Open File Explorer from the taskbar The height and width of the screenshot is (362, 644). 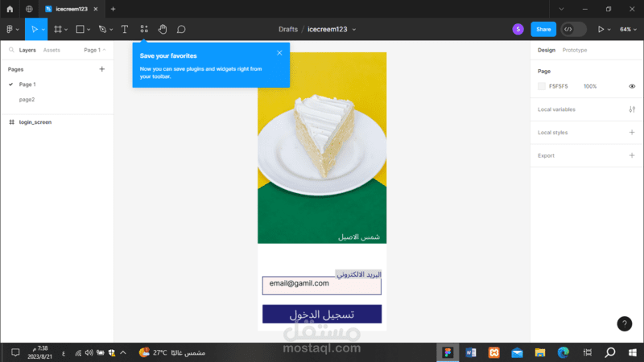tap(540, 352)
